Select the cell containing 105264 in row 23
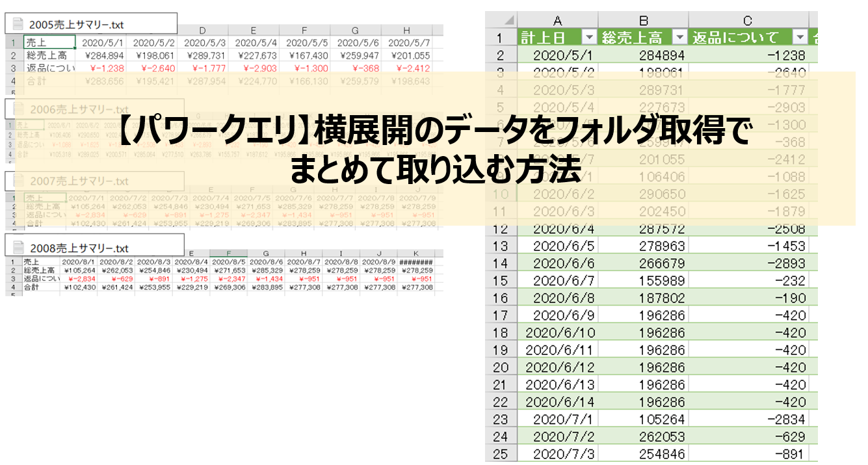868x465 pixels. click(643, 419)
